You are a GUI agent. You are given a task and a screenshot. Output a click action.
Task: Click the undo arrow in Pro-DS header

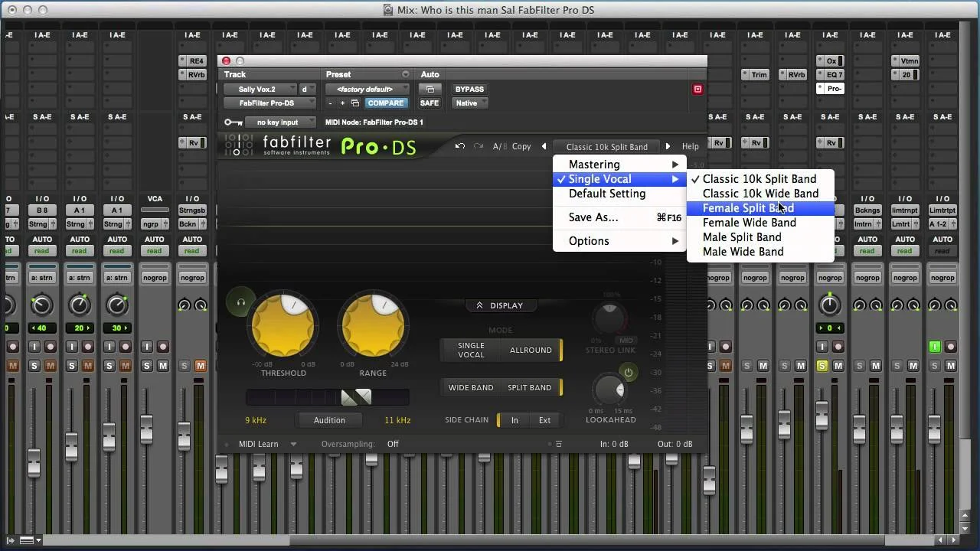pyautogui.click(x=459, y=146)
